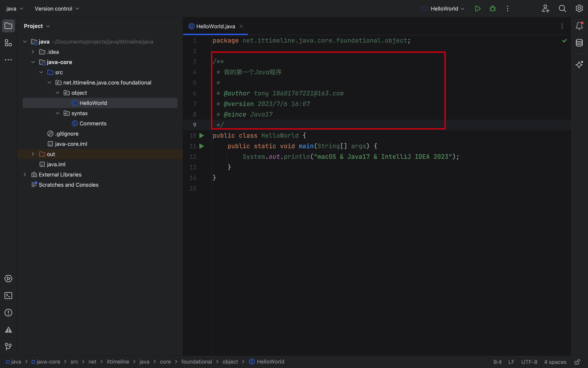Expand the .idea folder
The height and width of the screenshot is (368, 588).
(x=33, y=52)
